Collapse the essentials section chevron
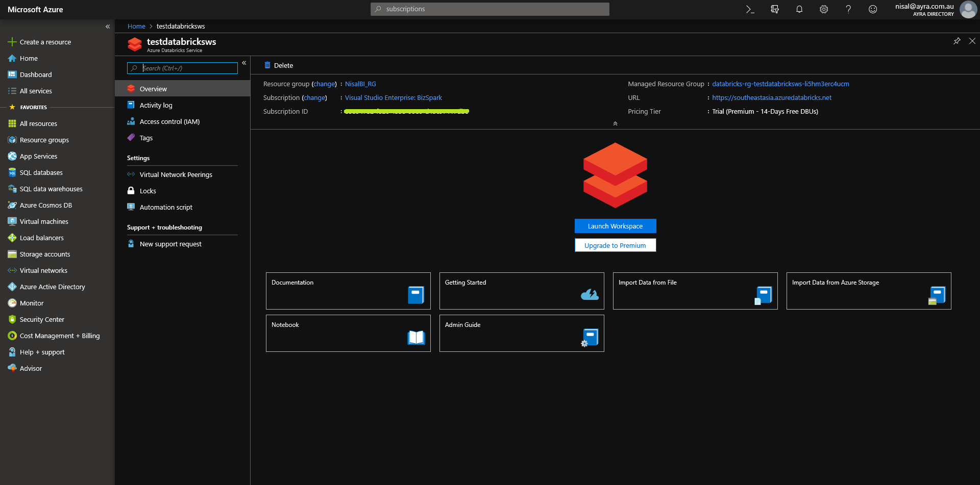The height and width of the screenshot is (485, 980). tap(615, 123)
